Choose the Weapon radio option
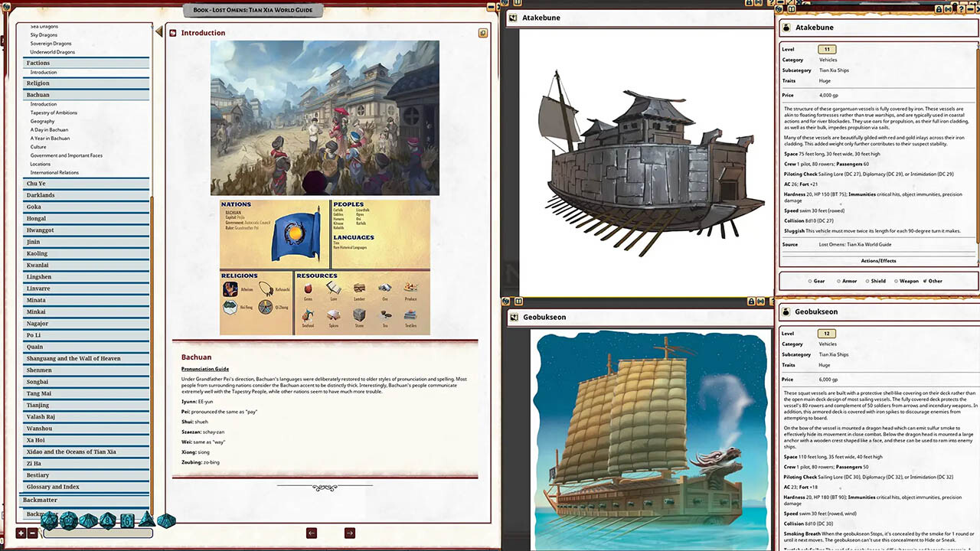The height and width of the screenshot is (551, 980). tap(895, 281)
